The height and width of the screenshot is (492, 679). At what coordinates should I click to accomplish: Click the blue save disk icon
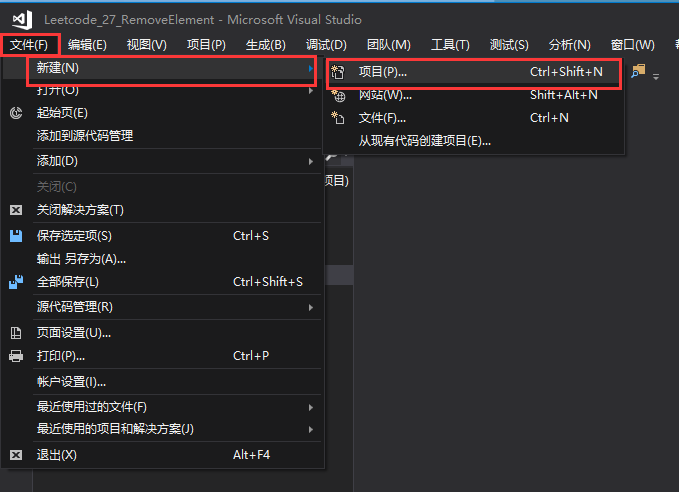[16, 236]
